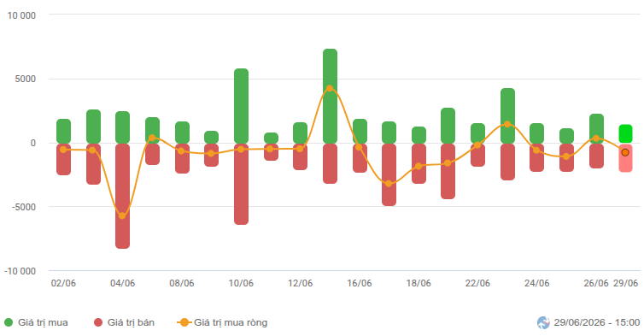The height and width of the screenshot is (336, 644).
Task: Toggle the Giá trị mua legend item
Action: pyautogui.click(x=36, y=322)
